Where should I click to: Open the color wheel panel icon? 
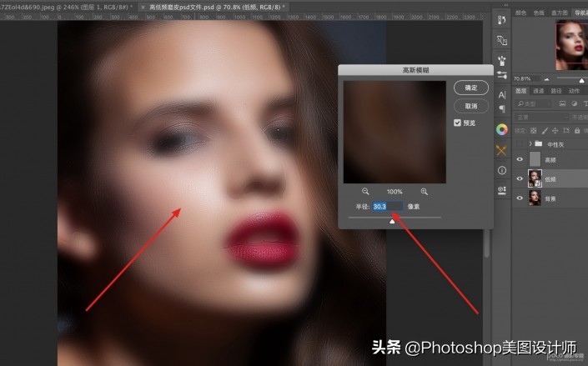tap(501, 129)
